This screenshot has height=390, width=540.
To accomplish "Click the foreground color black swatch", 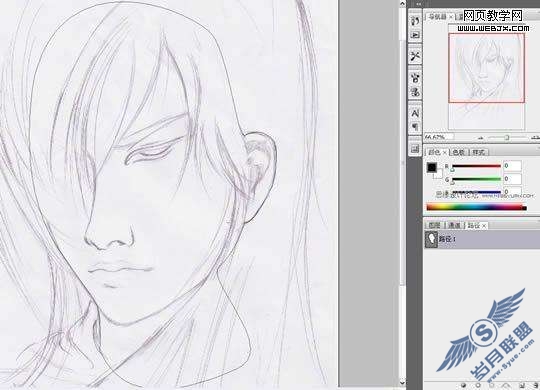I will click(x=432, y=167).
